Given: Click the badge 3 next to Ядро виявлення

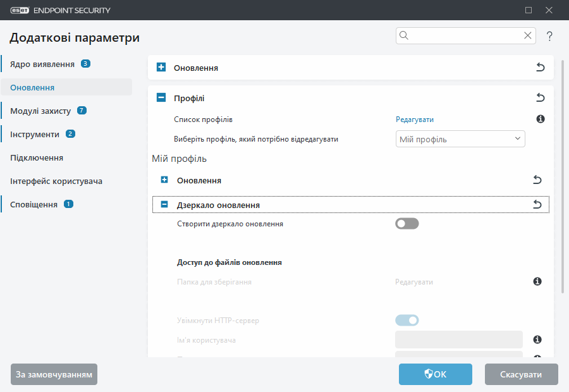Looking at the screenshot, I should coord(85,64).
